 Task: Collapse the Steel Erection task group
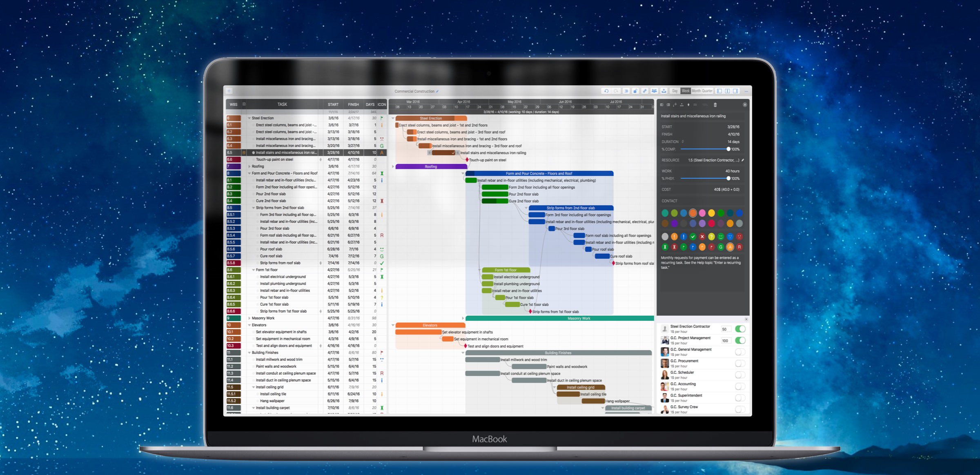point(249,118)
